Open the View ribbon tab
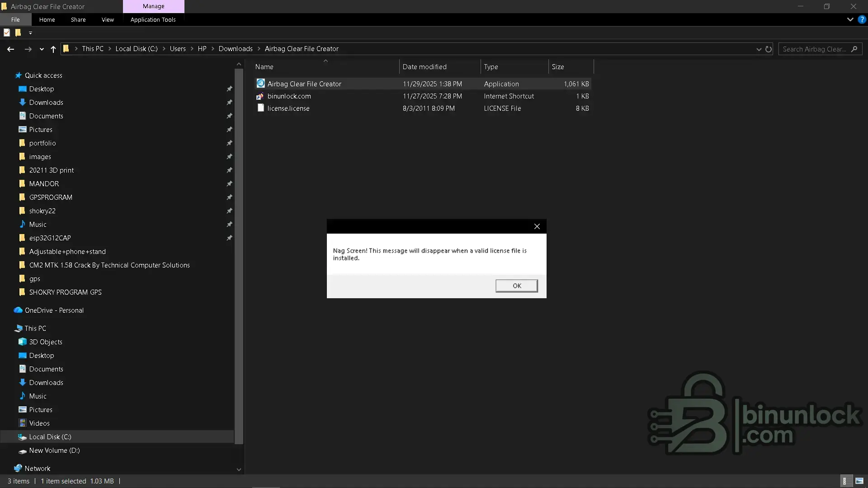868x488 pixels. (x=108, y=19)
